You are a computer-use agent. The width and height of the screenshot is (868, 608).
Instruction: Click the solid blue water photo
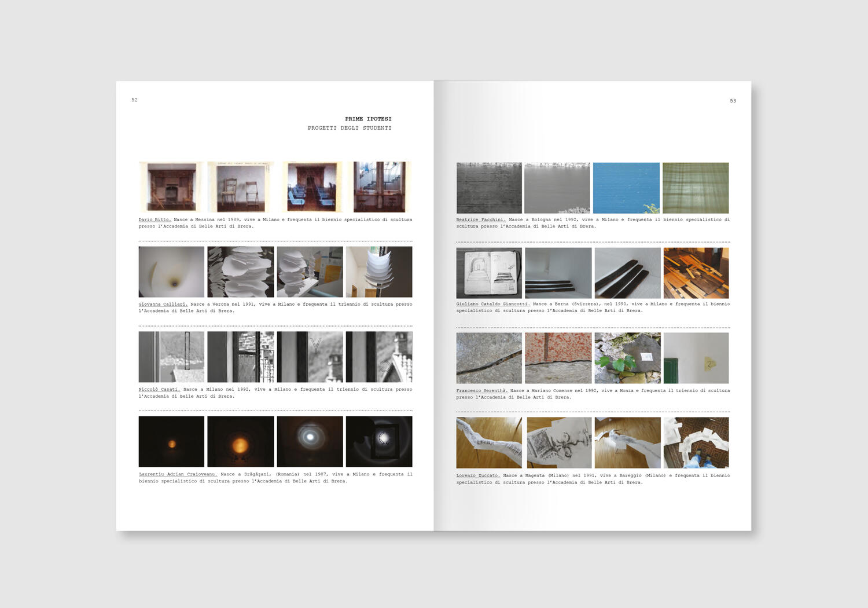point(626,188)
